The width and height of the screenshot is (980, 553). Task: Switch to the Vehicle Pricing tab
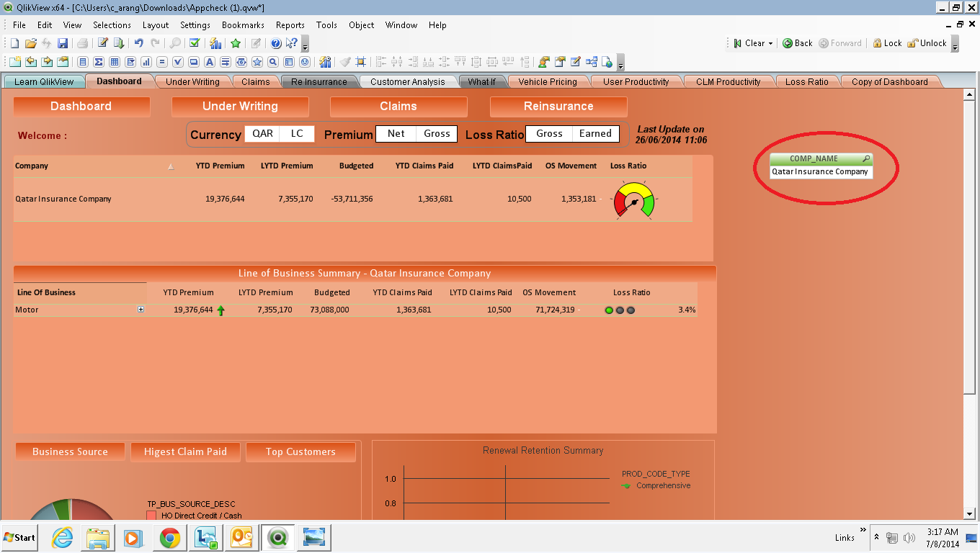coord(548,81)
